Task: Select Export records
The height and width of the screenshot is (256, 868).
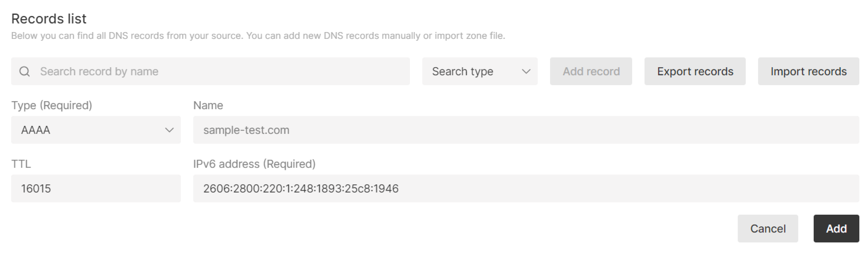Action: (695, 71)
